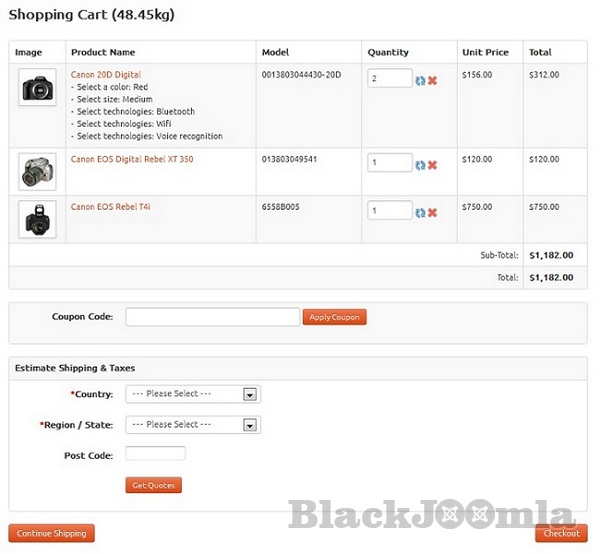This screenshot has width=600, height=554.
Task: Click Continue Shipping button
Action: (x=52, y=533)
